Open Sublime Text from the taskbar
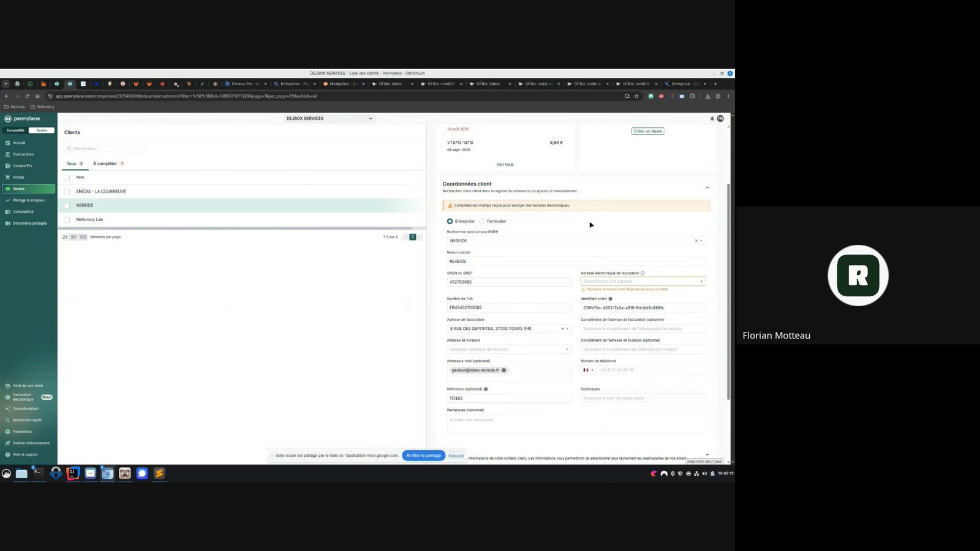980x551 pixels. (159, 473)
